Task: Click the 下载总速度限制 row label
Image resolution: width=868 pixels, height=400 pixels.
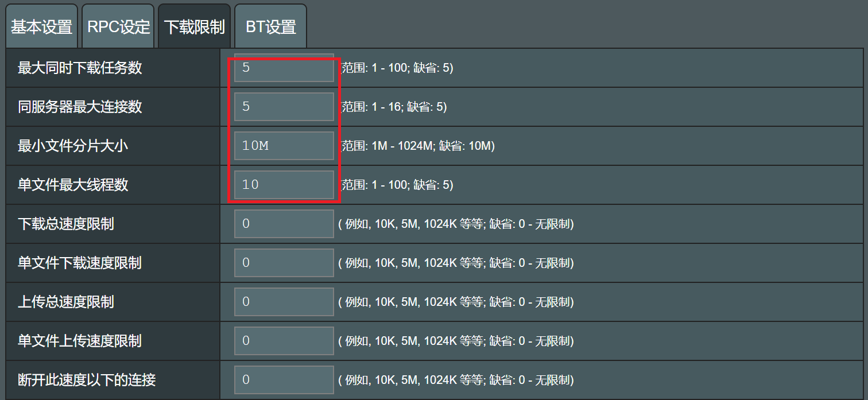Action: coord(66,224)
